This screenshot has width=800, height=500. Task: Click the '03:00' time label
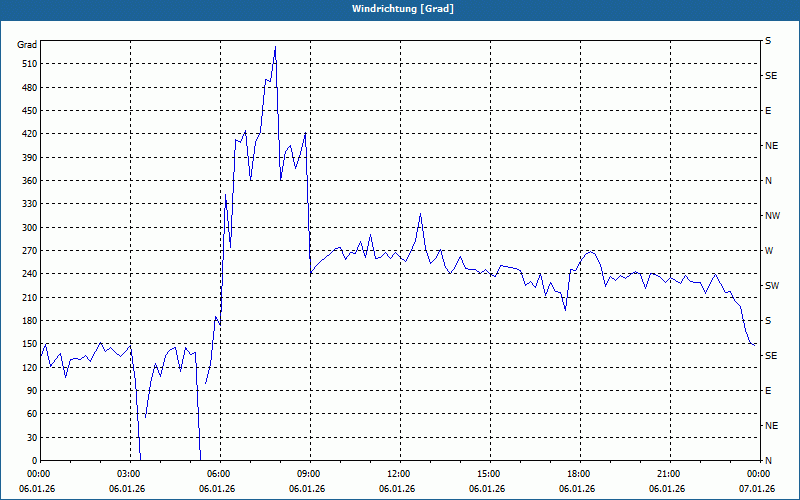(131, 474)
